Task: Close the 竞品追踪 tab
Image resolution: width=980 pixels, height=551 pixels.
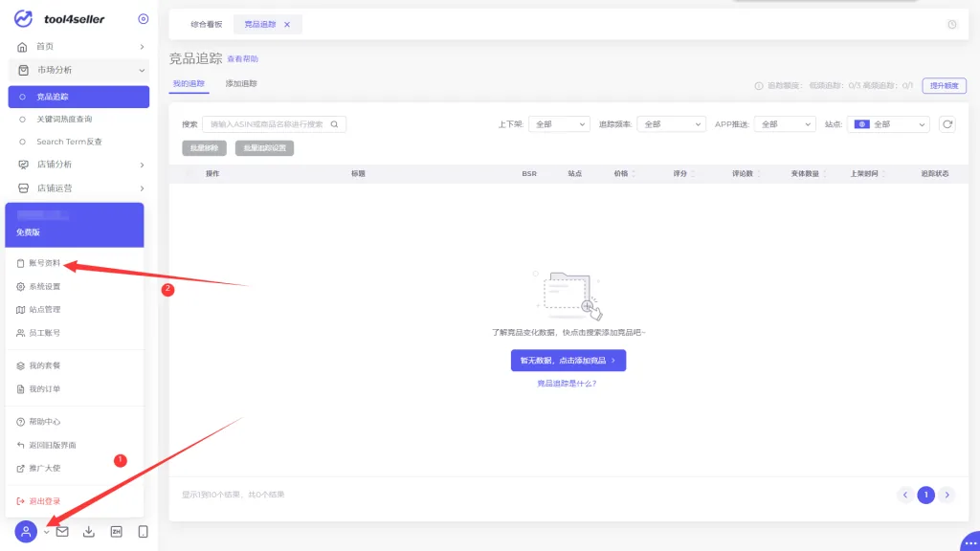Action: (x=287, y=24)
